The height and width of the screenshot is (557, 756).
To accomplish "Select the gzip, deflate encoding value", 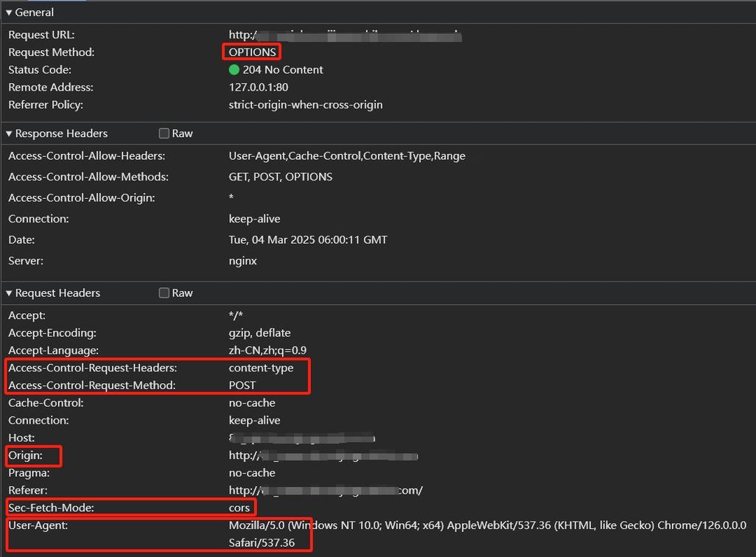I will (259, 333).
